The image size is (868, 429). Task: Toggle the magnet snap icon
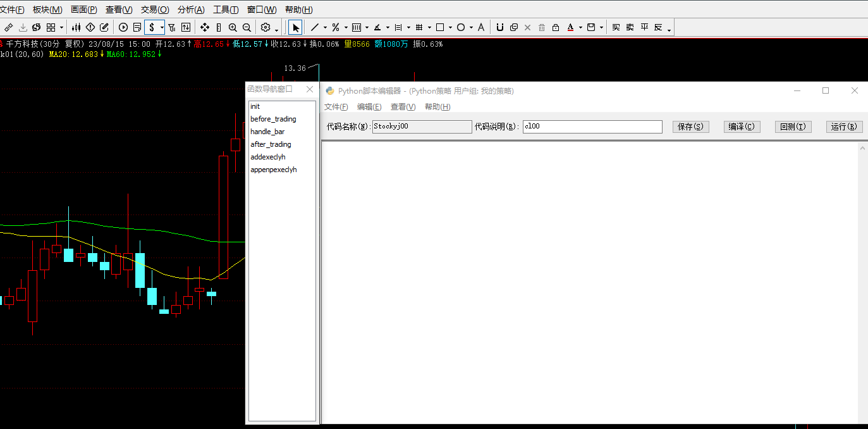tap(500, 27)
